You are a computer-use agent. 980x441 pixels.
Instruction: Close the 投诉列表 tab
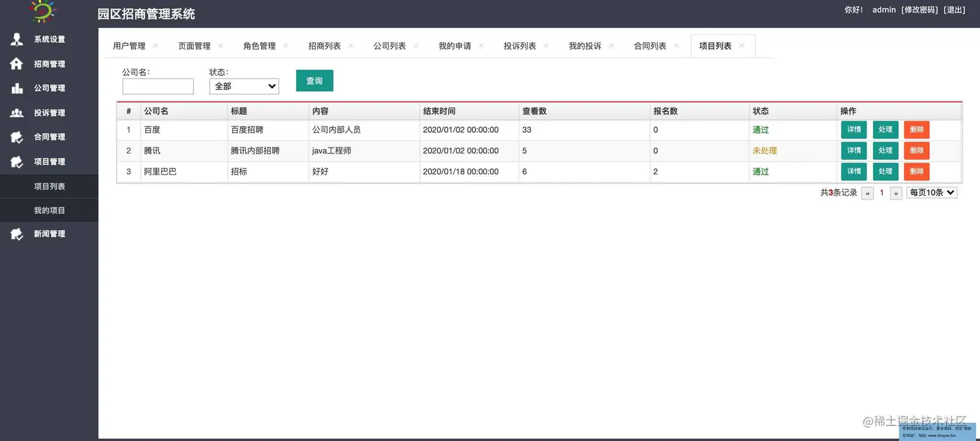(546, 46)
